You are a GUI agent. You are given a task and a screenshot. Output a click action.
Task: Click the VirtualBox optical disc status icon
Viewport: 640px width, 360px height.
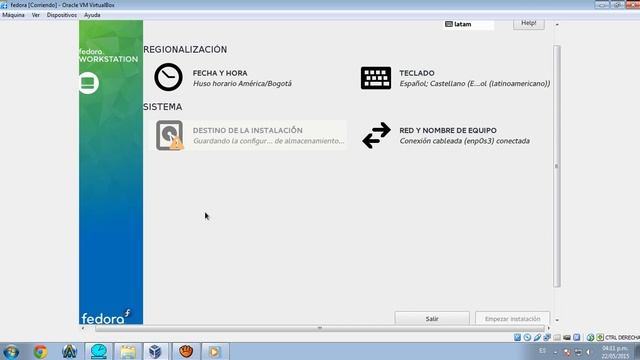[x=527, y=337]
